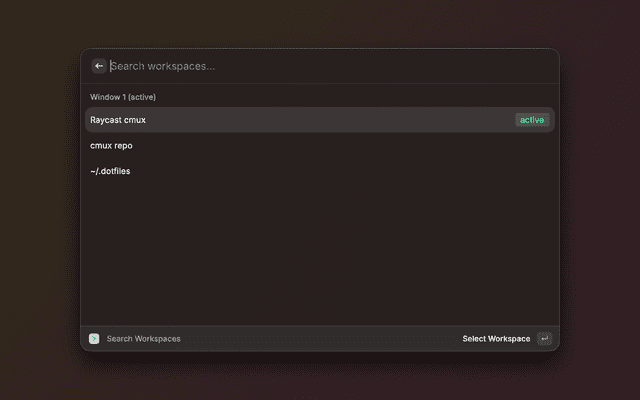Screen dimensions: 640x400
Task: Click the cmux command icon in footer
Action: point(94,339)
